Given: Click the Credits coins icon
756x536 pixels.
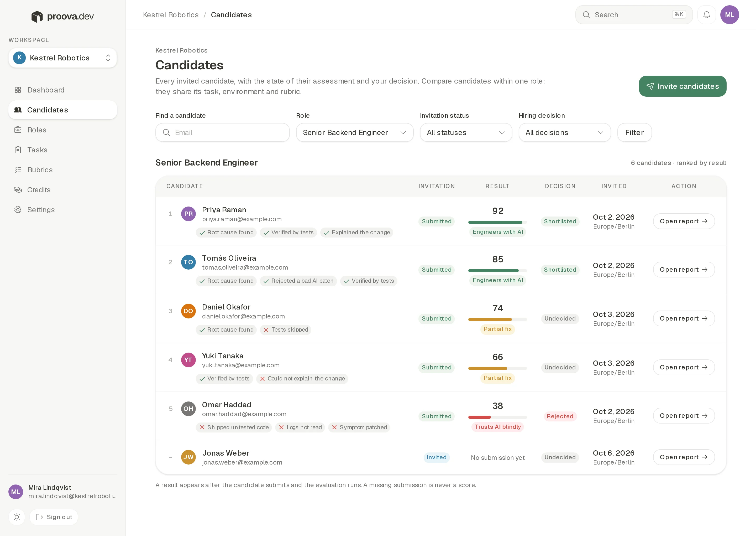Looking at the screenshot, I should click(x=18, y=190).
